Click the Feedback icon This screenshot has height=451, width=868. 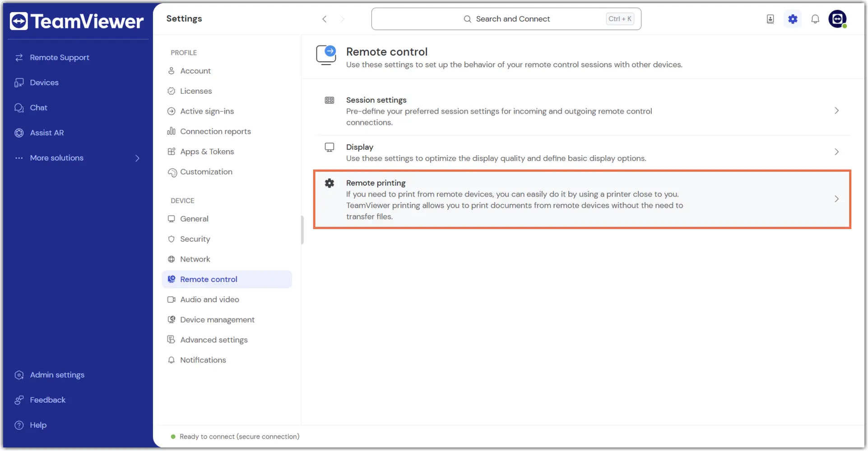tap(19, 400)
